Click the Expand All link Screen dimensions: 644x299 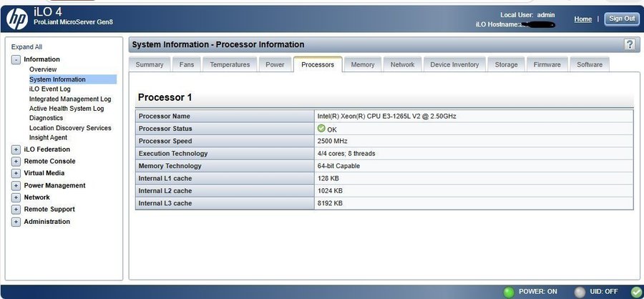(x=26, y=46)
